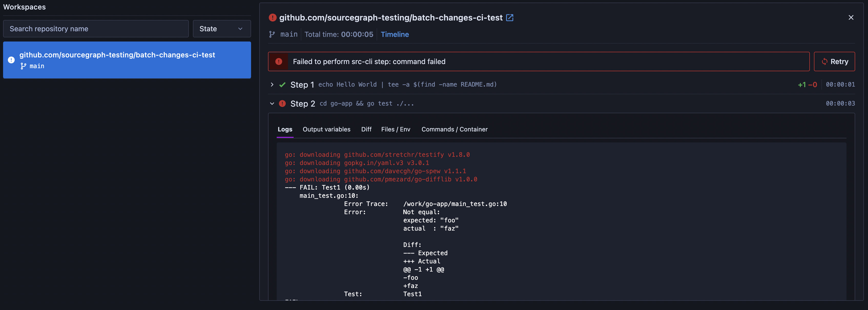Open repository in new tab via external link icon
This screenshot has height=310, width=868.
click(510, 18)
